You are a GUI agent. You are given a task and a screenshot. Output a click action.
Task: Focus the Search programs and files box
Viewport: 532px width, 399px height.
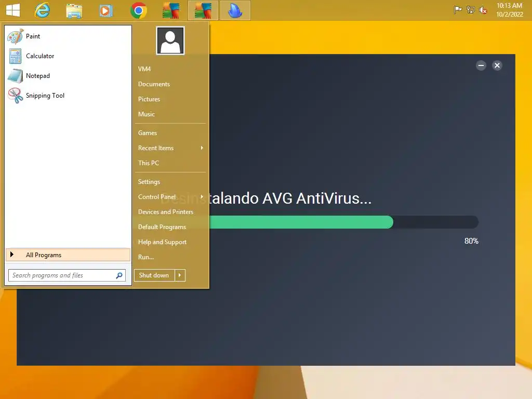(x=67, y=275)
